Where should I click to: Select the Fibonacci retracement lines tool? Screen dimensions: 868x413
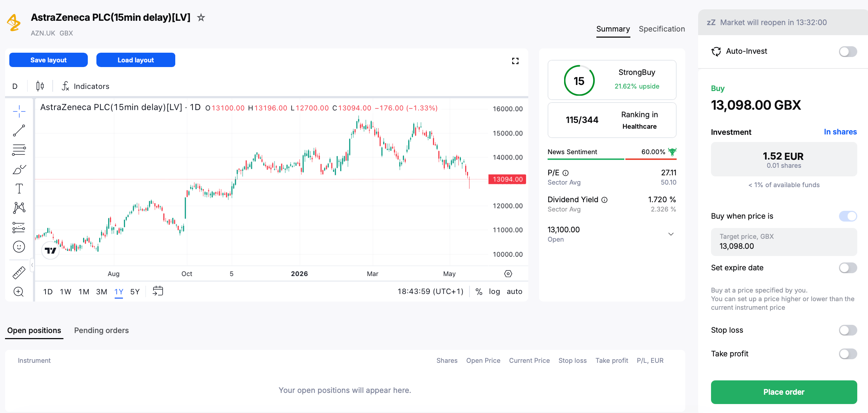coord(19,150)
